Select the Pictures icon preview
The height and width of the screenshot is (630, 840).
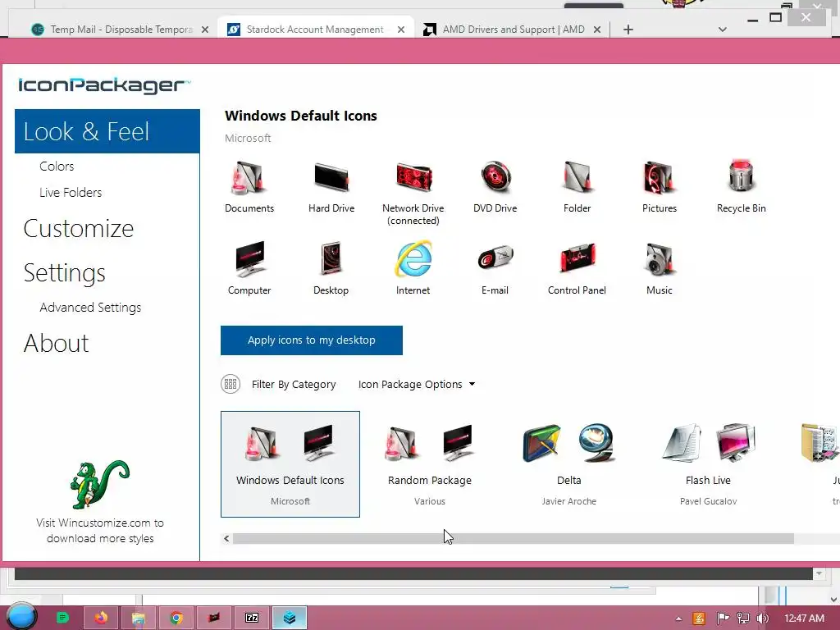point(659,178)
